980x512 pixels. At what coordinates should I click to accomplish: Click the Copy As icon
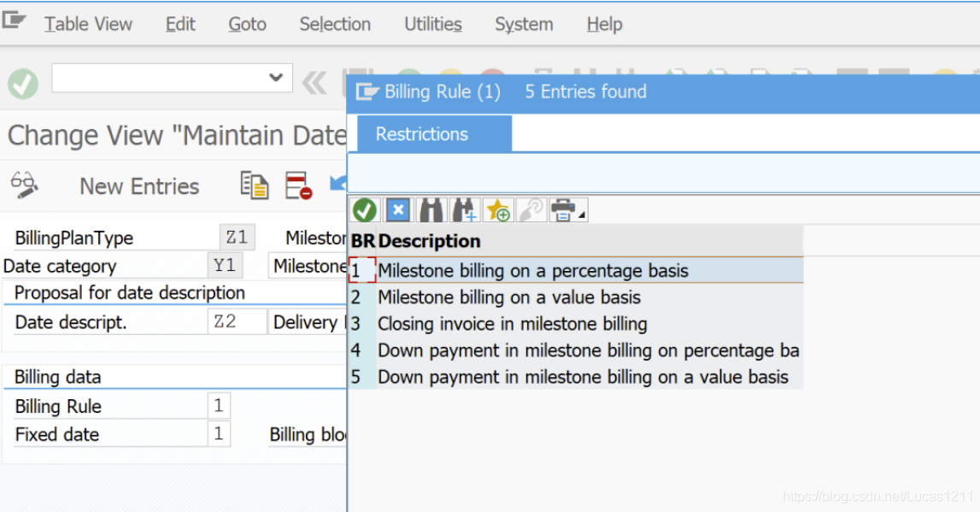(255, 185)
